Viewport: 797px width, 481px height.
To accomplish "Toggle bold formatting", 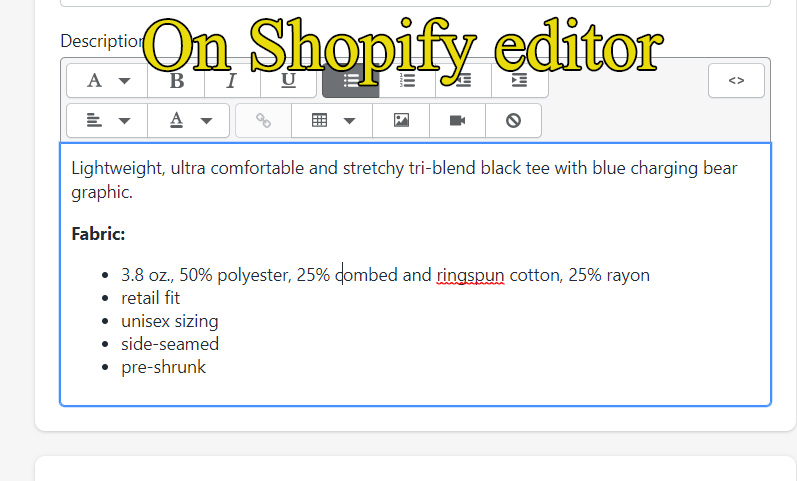I will 176,80.
